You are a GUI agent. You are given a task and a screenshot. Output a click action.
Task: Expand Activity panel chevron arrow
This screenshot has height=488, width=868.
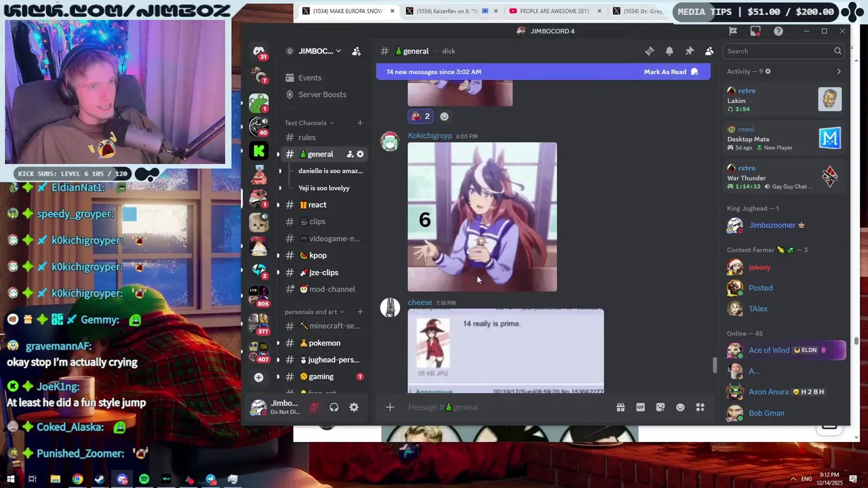pos(839,71)
